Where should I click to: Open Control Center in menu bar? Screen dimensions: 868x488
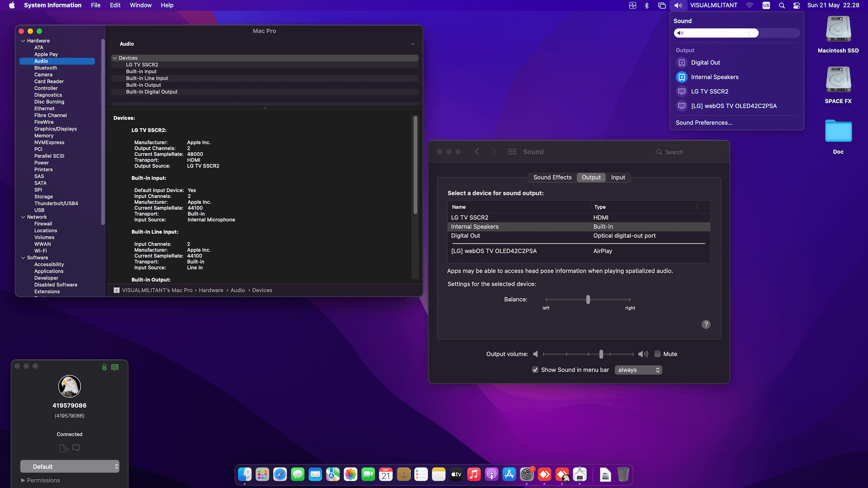pyautogui.click(x=797, y=5)
